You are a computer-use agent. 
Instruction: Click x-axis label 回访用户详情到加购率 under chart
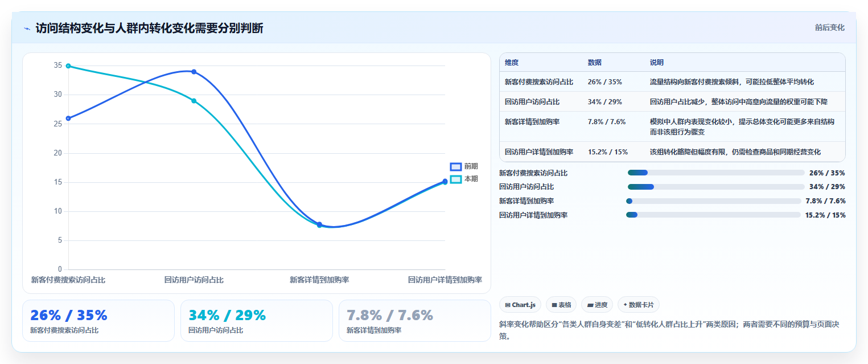[445, 280]
